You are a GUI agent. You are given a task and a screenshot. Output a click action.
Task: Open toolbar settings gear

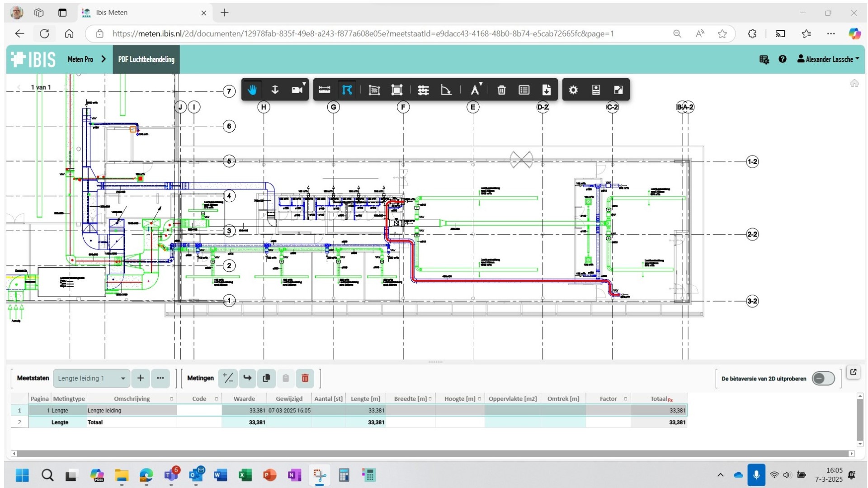click(573, 90)
